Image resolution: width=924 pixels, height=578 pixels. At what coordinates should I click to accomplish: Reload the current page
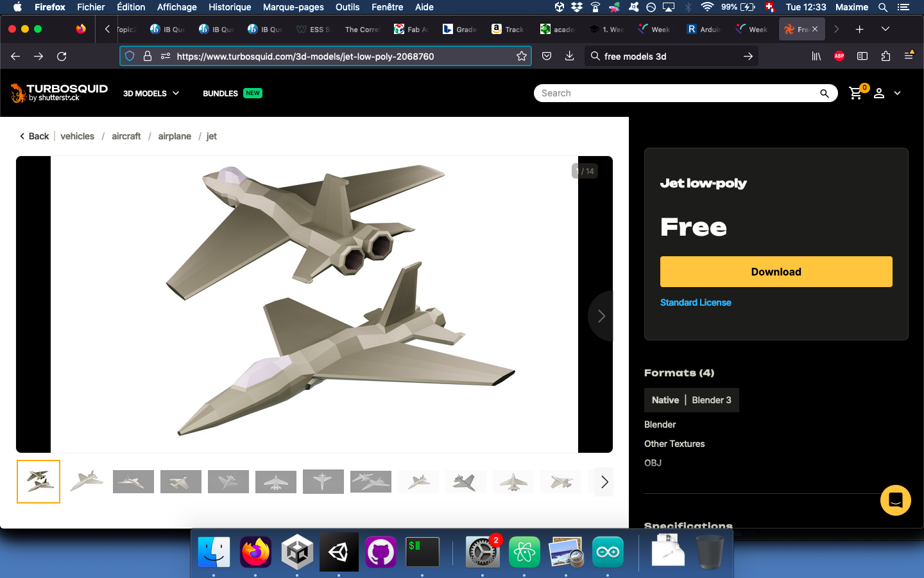pos(62,56)
